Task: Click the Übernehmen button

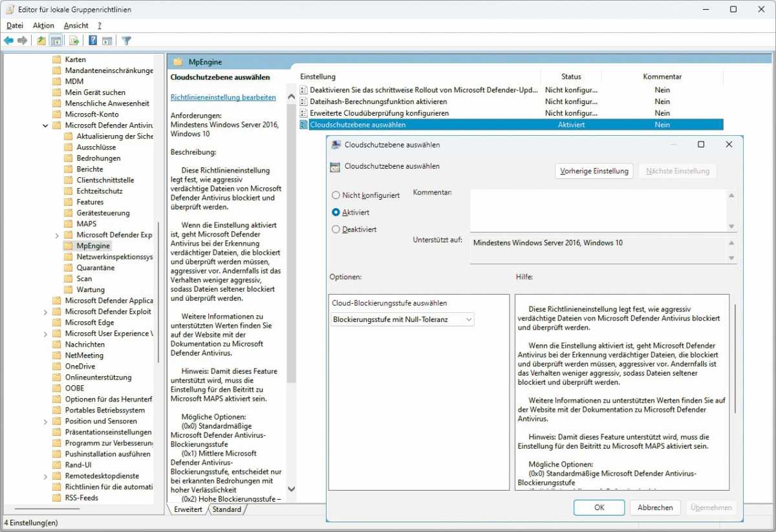Action: tap(711, 507)
